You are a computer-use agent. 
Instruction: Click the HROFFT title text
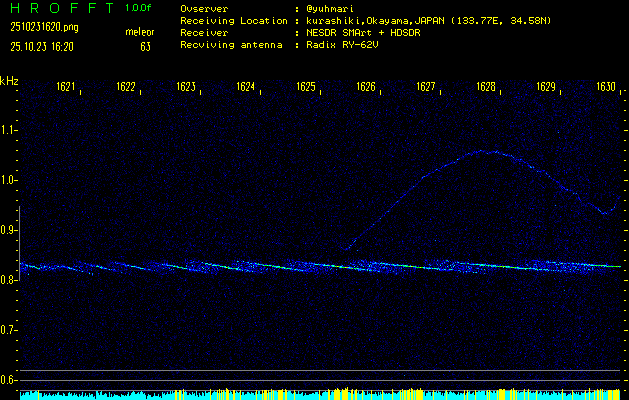63,8
